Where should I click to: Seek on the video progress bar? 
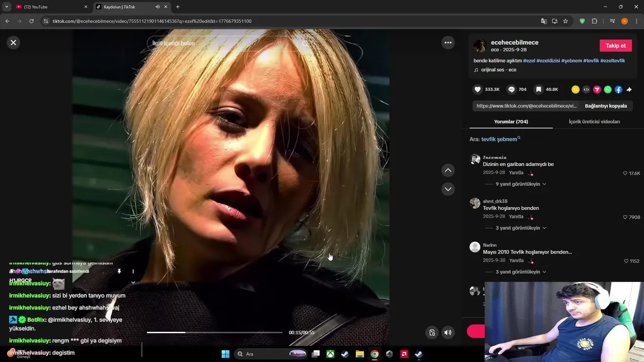click(x=214, y=332)
